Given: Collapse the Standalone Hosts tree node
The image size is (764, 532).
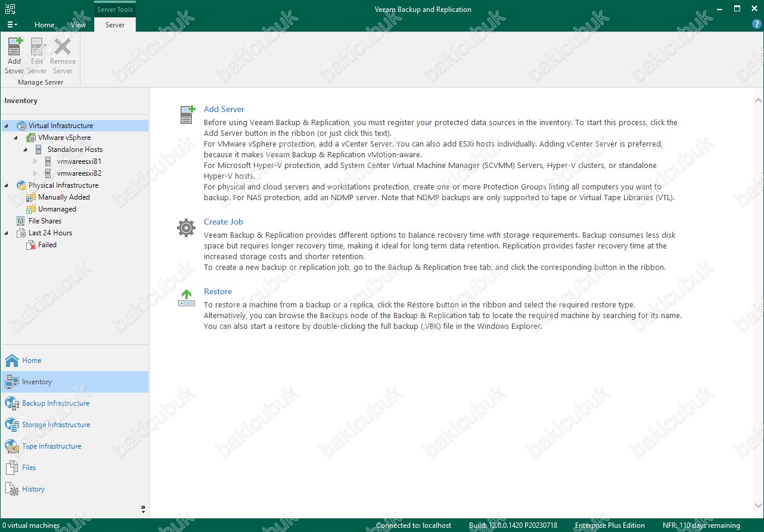Looking at the screenshot, I should coord(25,150).
